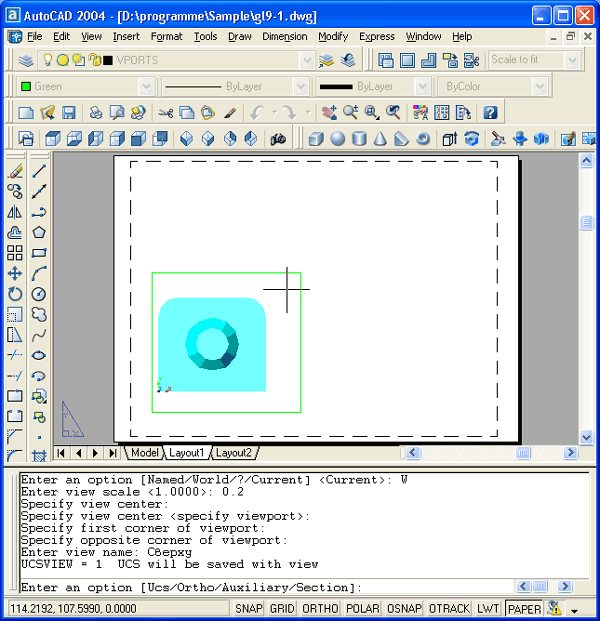The image size is (600, 621).
Task: Select the Erase tool in Modify toolbar
Action: pyautogui.click(x=15, y=170)
